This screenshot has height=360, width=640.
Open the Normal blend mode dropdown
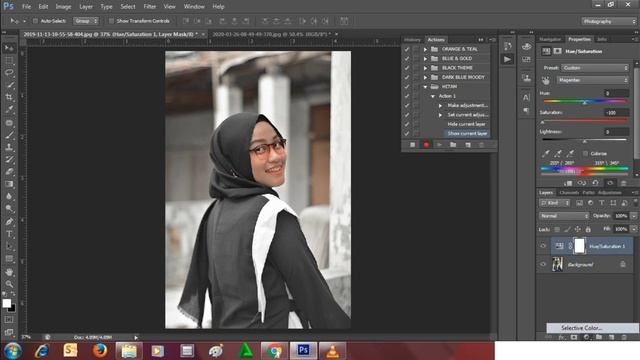(564, 216)
